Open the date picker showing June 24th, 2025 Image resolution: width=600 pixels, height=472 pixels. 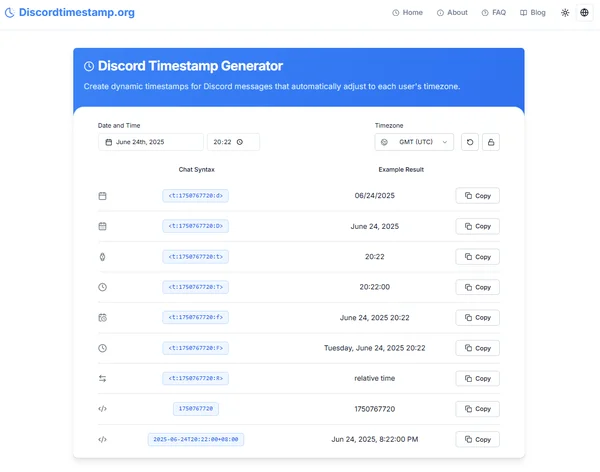[151, 142]
